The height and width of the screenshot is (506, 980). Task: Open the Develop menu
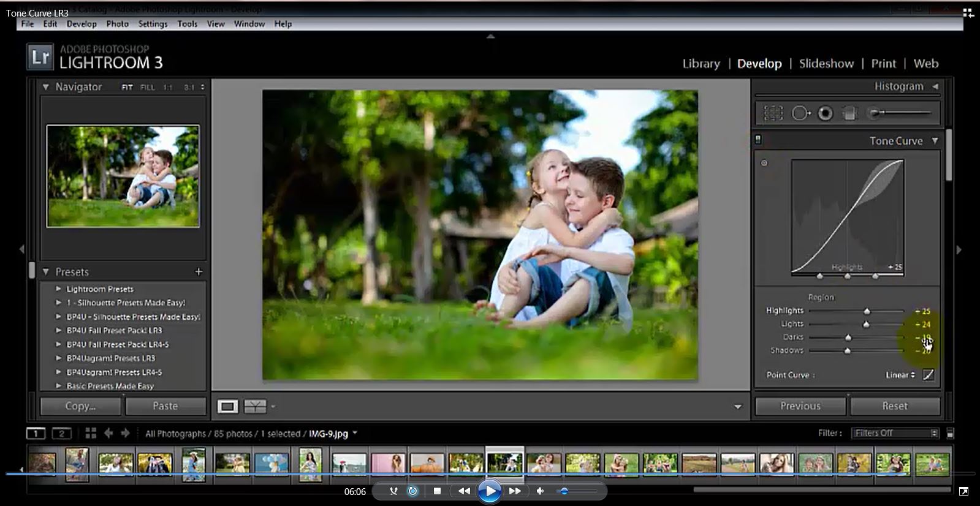point(82,24)
